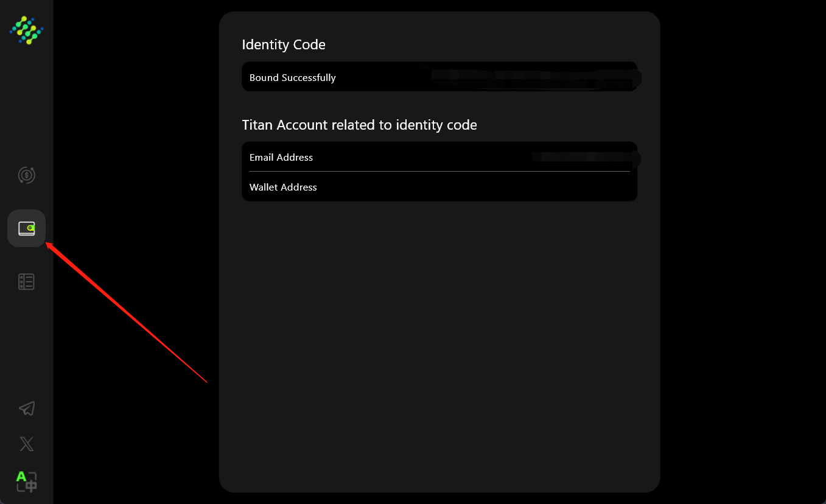The height and width of the screenshot is (504, 826).
Task: Click the Titan logo at the top
Action: (26, 30)
